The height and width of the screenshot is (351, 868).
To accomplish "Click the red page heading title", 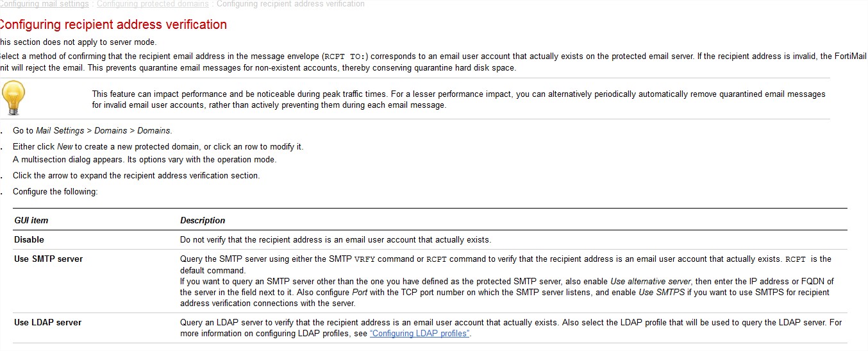I will point(113,24).
